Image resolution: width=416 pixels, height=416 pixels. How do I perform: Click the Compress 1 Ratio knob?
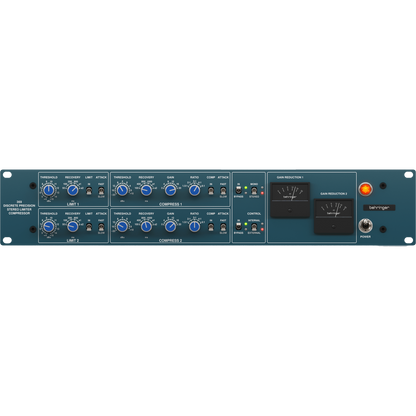(x=194, y=190)
